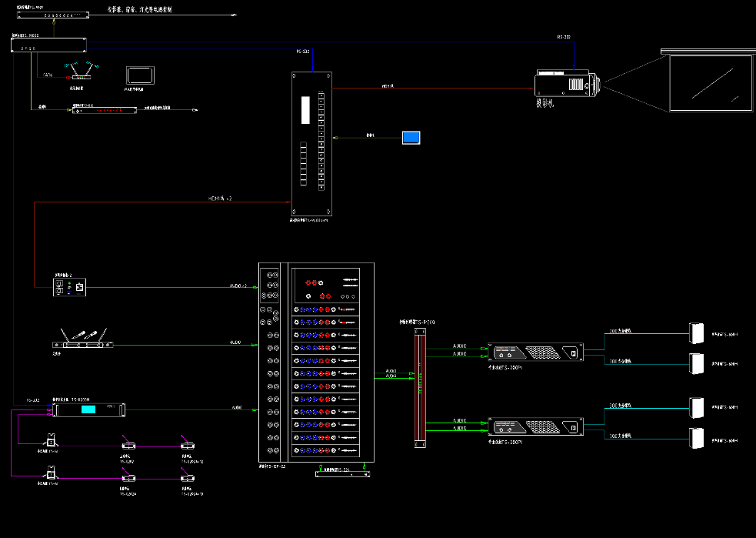The height and width of the screenshot is (538, 756).
Task: Select the iPad tablet symbol
Action: (140, 75)
